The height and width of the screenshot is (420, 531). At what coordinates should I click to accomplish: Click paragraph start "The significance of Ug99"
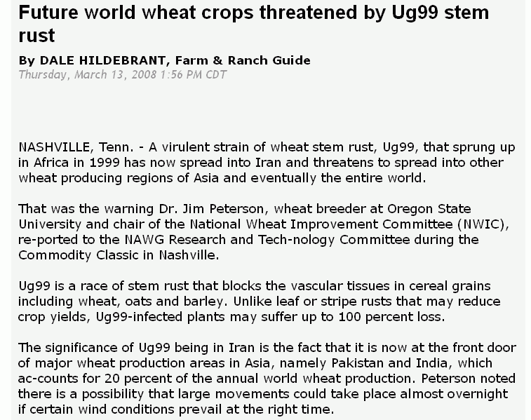tap(90, 348)
